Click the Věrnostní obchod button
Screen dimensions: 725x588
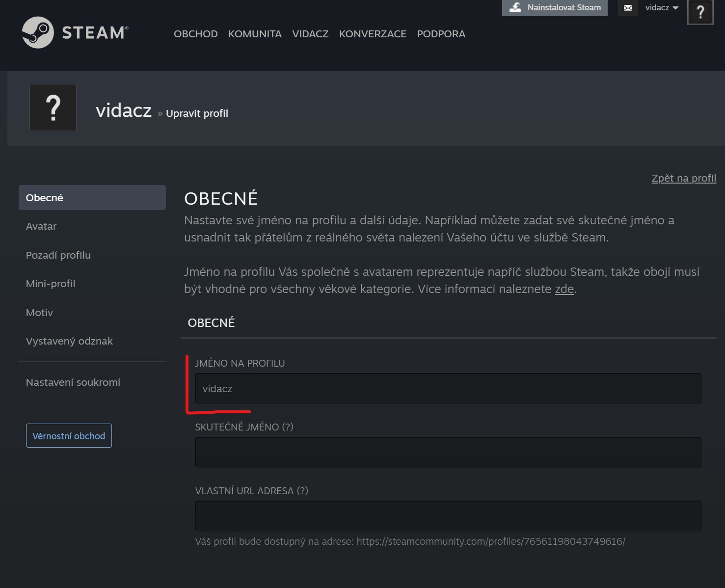69,436
